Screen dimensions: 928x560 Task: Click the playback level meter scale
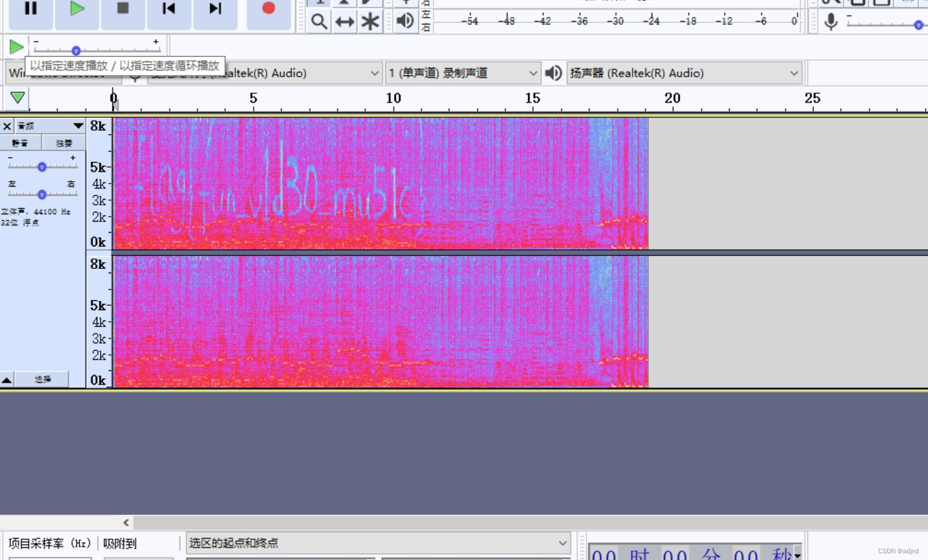(x=617, y=21)
